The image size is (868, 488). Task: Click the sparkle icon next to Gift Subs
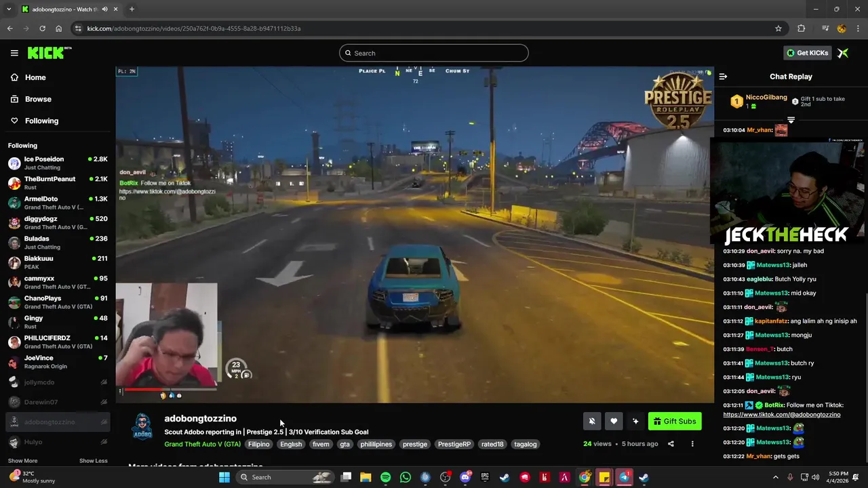(x=635, y=421)
